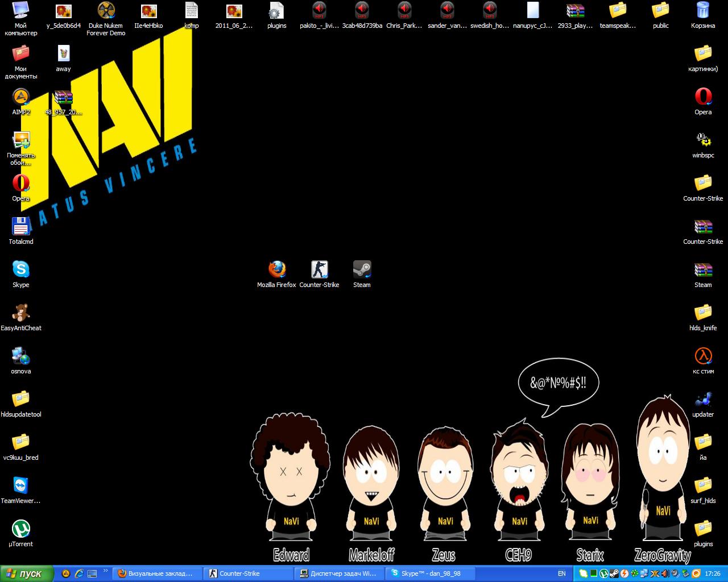Click the 17:26 taskbar clock
The width and height of the screenshot is (728, 582).
(x=712, y=573)
